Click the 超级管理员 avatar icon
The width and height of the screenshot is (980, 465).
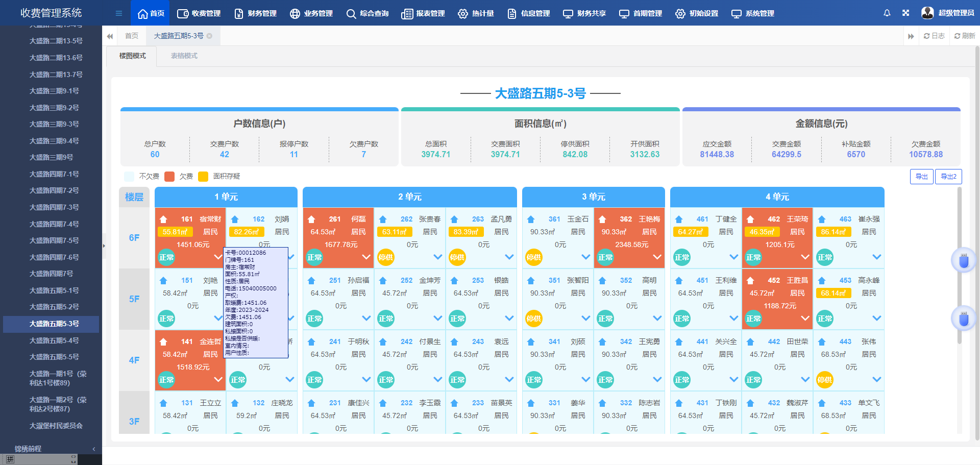point(926,13)
